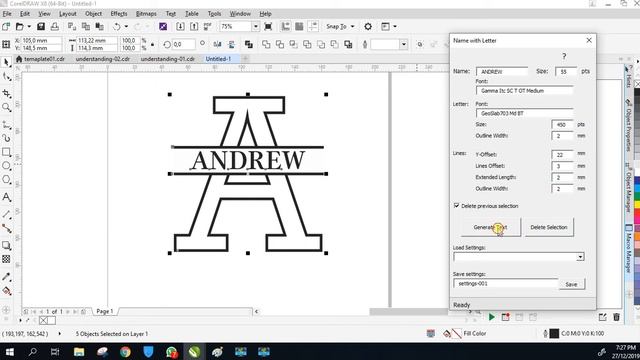
Task: Toggle the lock ratio button in property bar
Action: [x=152, y=44]
